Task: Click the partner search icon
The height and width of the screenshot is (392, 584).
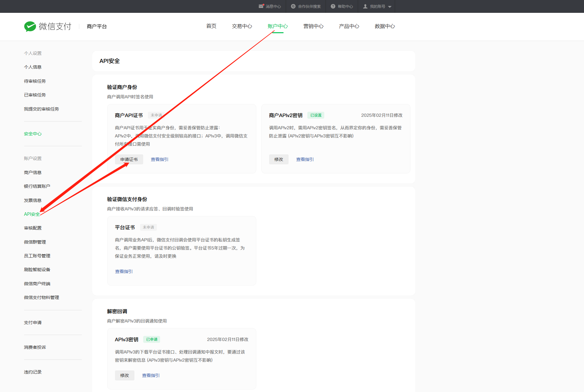Action: pyautogui.click(x=293, y=6)
